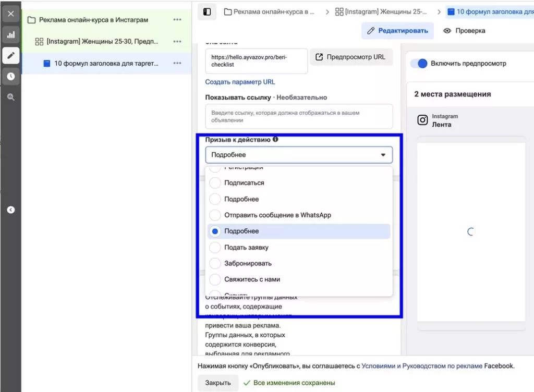Image resolution: width=534 pixels, height=392 pixels.
Task: Toggle the panel layout icon beside breadcrumb
Action: pos(207,12)
